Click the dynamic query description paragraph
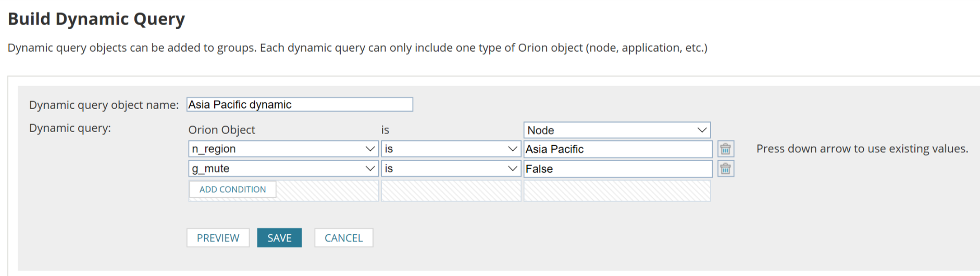The width and height of the screenshot is (980, 276). point(357,48)
